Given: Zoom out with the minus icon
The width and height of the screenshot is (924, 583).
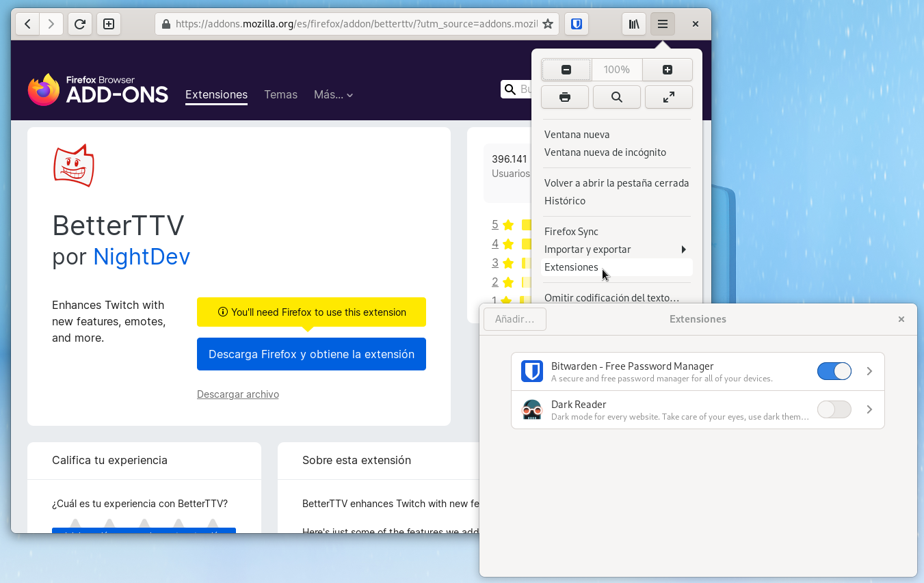Looking at the screenshot, I should [x=566, y=69].
